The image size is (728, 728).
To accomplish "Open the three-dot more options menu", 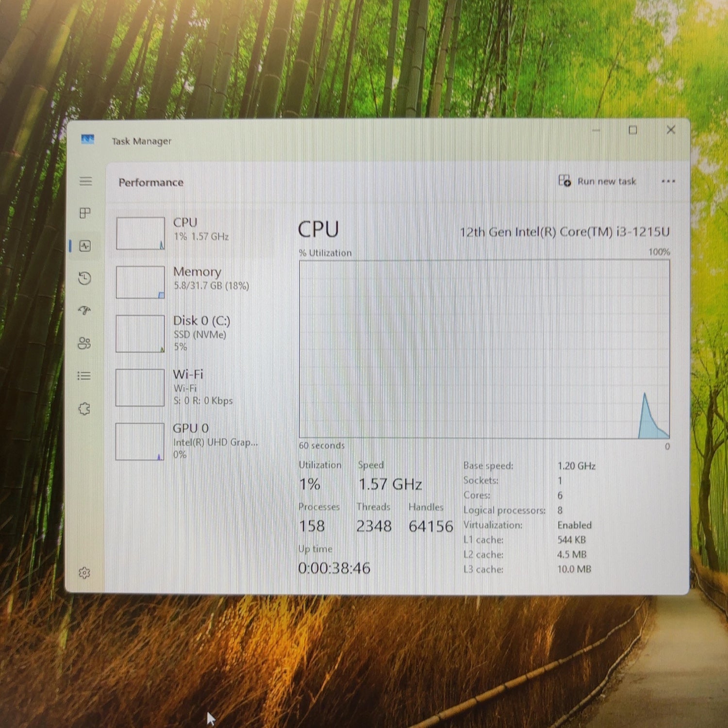I will click(x=668, y=182).
